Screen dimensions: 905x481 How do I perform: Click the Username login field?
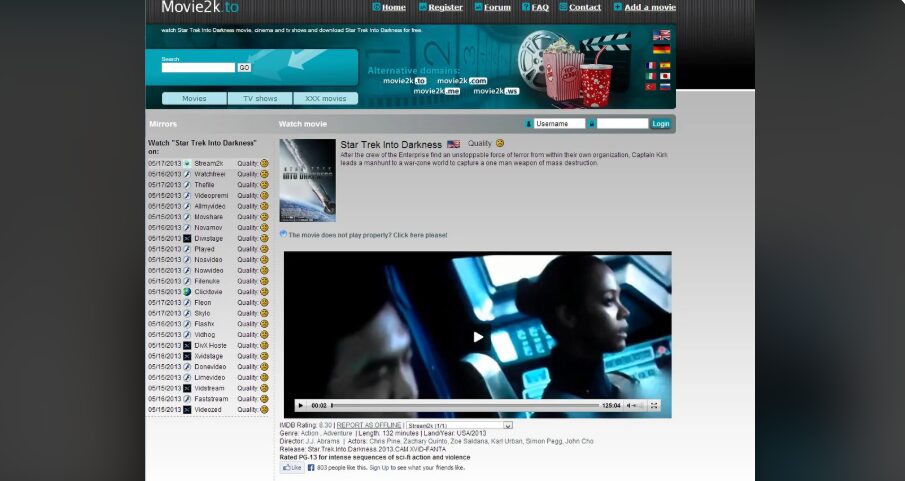(x=559, y=124)
